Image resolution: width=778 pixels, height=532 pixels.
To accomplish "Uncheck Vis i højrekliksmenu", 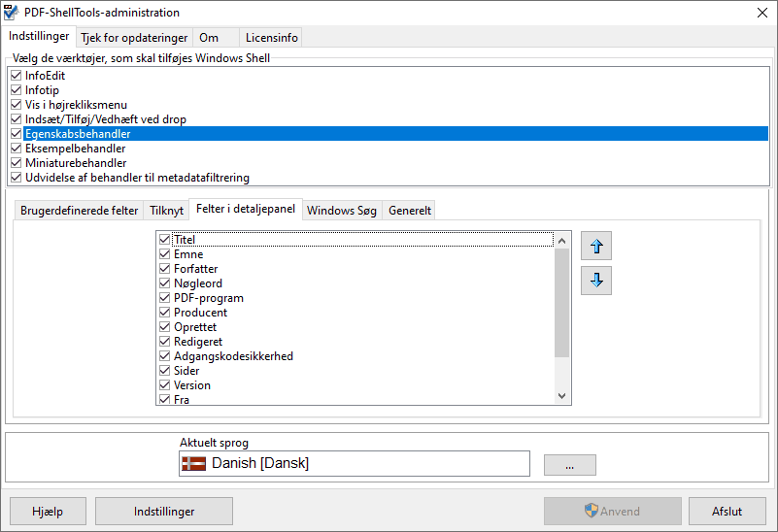I will (x=17, y=105).
